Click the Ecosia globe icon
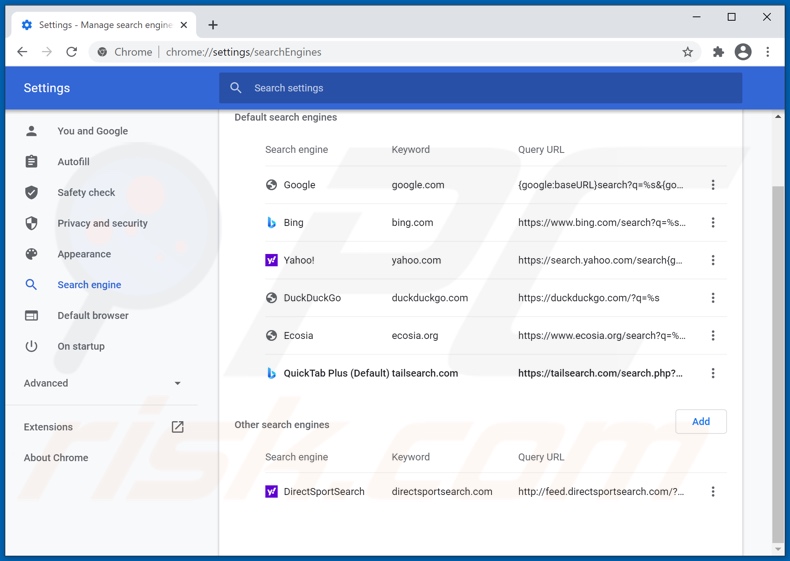This screenshot has width=790, height=561. (x=271, y=335)
